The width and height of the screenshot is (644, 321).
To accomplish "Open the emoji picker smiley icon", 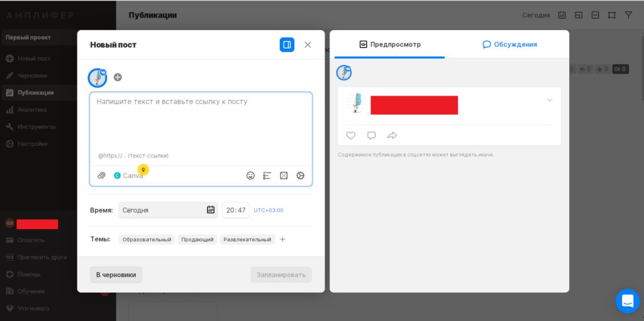I will click(250, 176).
